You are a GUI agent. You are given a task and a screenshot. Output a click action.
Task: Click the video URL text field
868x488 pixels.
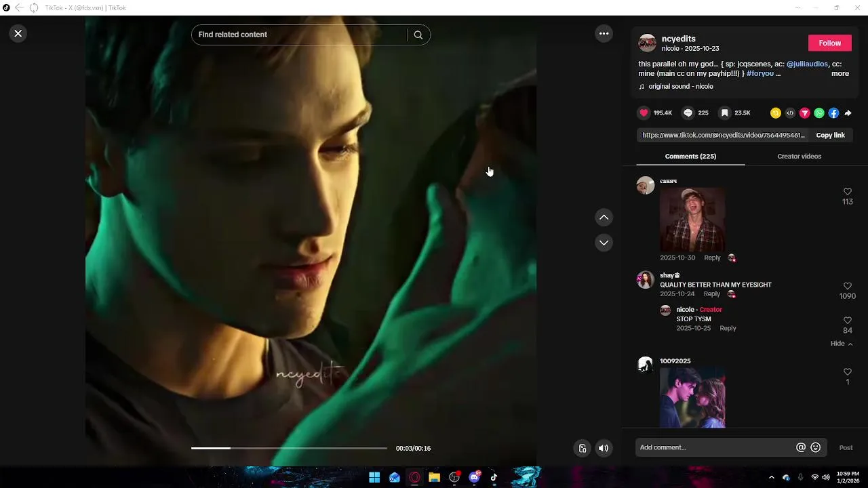tap(723, 135)
